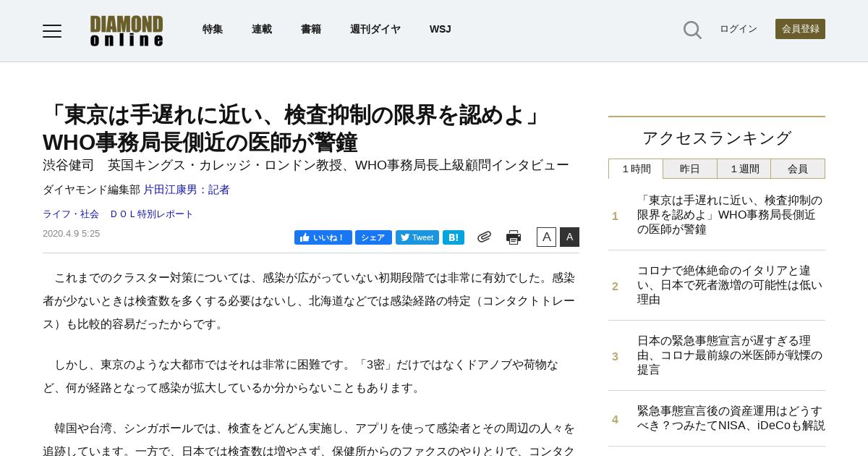Select the 昨日 ranking tab
This screenshot has height=456, width=868.
pyautogui.click(x=690, y=169)
